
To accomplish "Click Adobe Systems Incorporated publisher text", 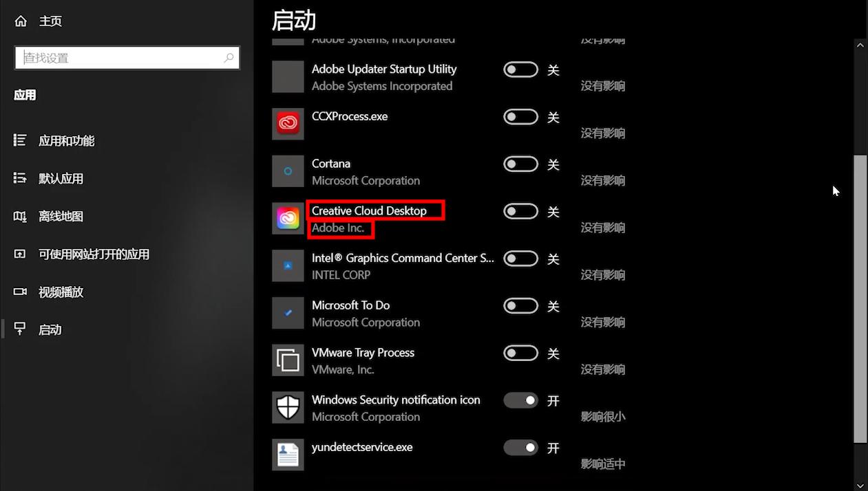I will (x=382, y=86).
